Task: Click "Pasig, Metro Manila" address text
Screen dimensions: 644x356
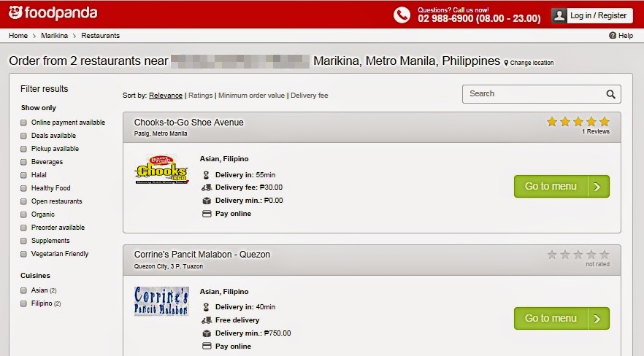Action: [161, 133]
